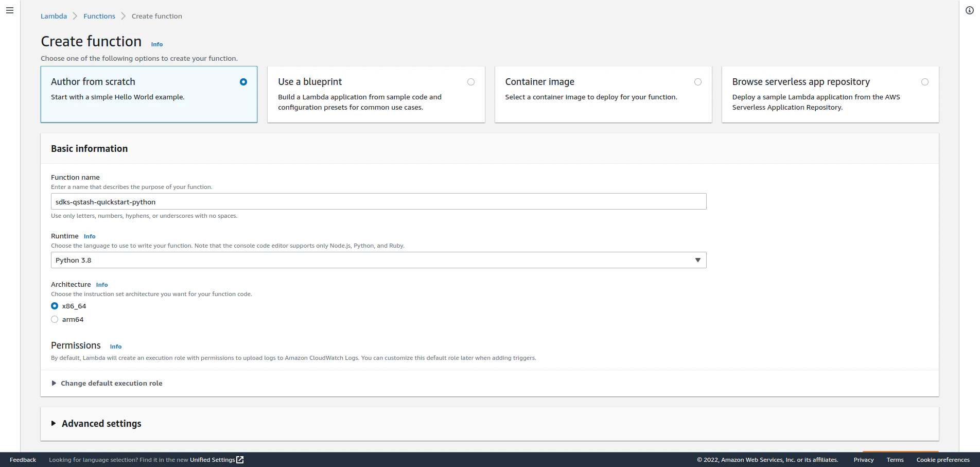Open Unified Settings link in footer
The width and height of the screenshot is (980, 467).
(212, 460)
